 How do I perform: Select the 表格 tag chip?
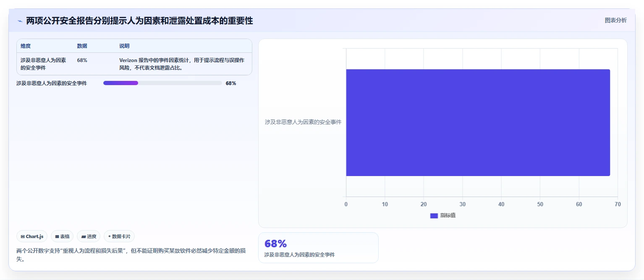[x=62, y=236]
